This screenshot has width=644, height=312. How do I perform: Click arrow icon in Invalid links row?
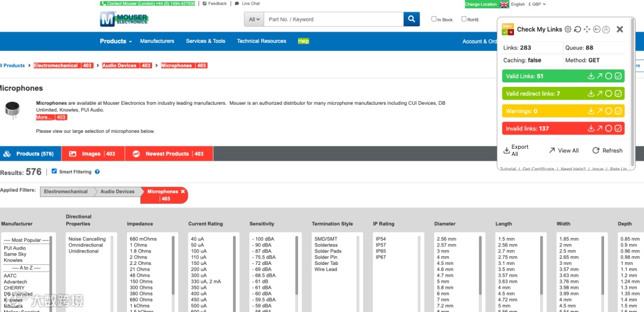click(600, 129)
